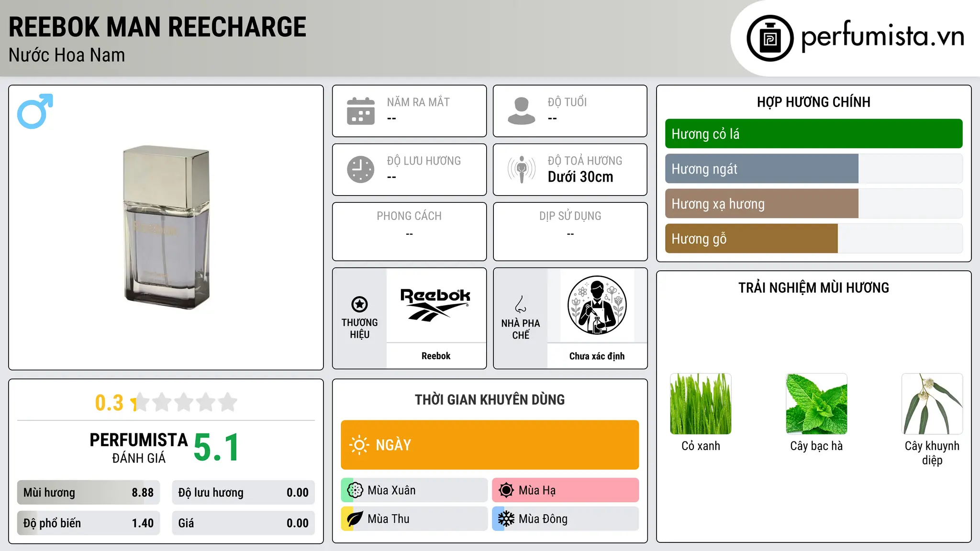Image resolution: width=980 pixels, height=551 pixels.
Task: Click the Độ phổ biến score row
Action: [89, 523]
